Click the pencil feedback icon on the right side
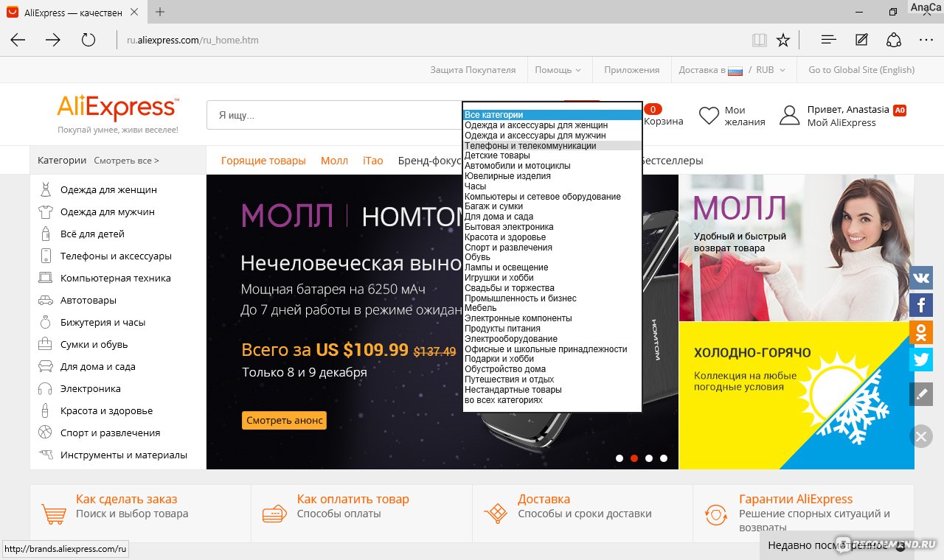 pos(921,394)
